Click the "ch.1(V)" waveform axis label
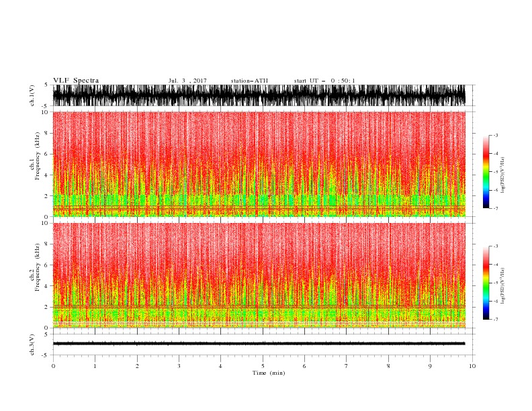Screen dimensions: 532x411 [x=32, y=95]
